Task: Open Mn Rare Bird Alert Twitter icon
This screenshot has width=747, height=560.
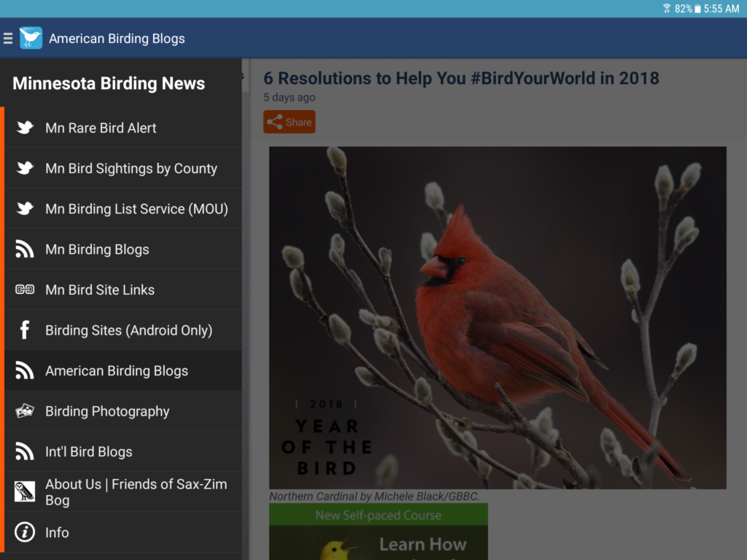Action: click(25, 128)
